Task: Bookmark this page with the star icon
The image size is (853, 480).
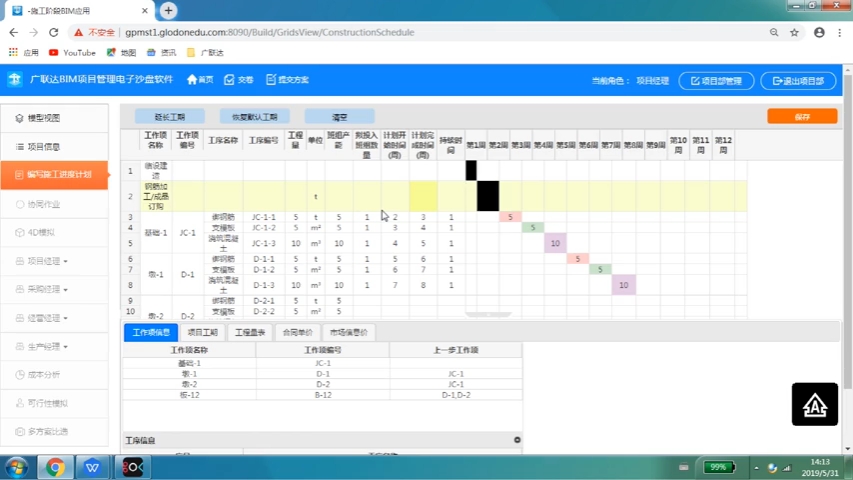Action: click(794, 33)
